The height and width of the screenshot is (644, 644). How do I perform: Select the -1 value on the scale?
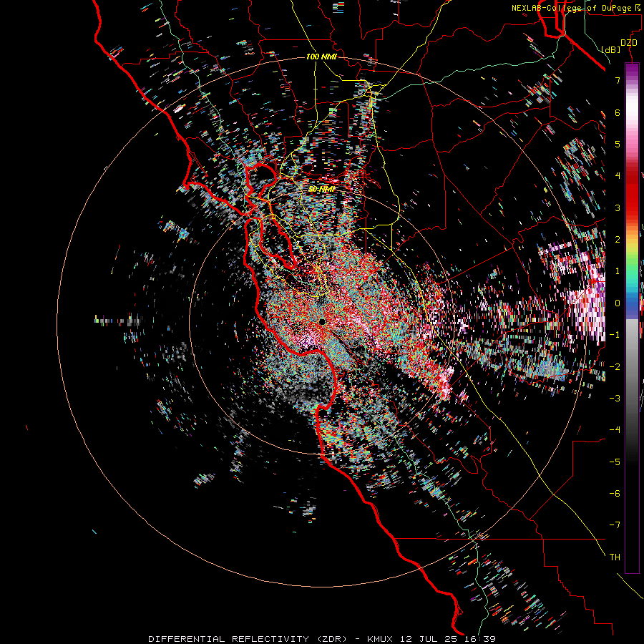tap(615, 334)
